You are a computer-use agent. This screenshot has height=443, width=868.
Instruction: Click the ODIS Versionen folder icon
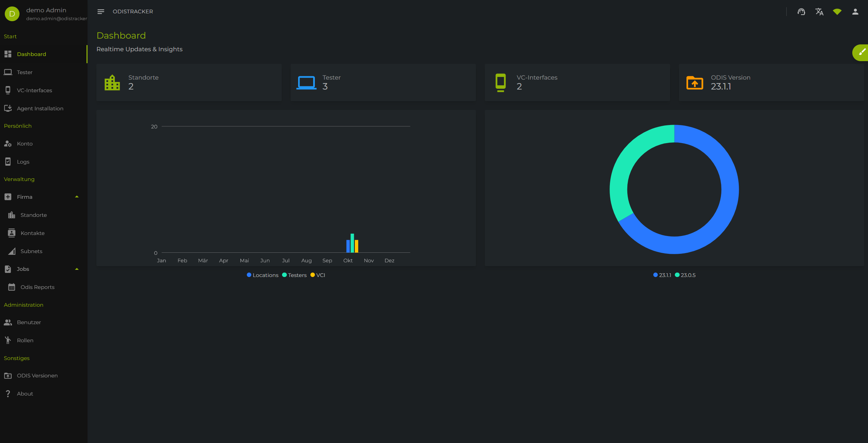pos(8,375)
